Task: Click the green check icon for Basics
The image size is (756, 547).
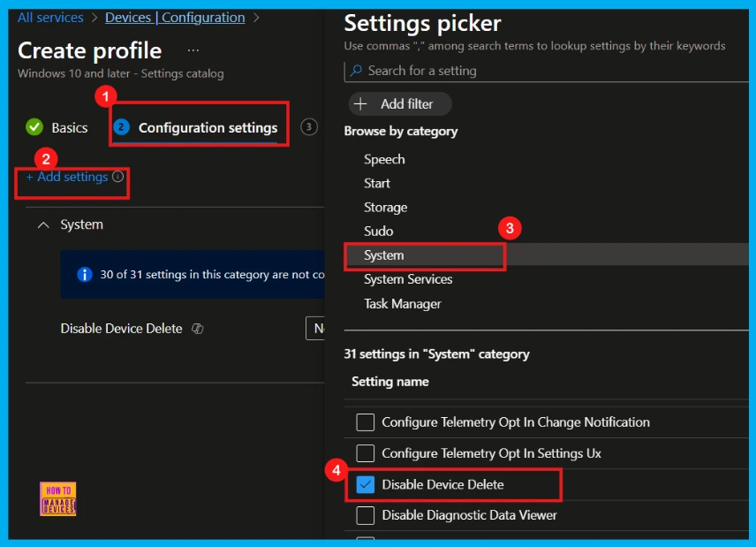Action: click(34, 127)
